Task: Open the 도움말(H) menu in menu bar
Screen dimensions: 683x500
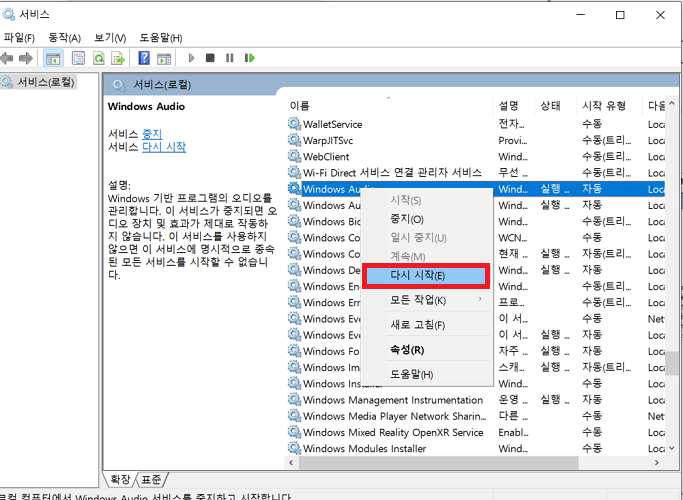Action: point(161,38)
